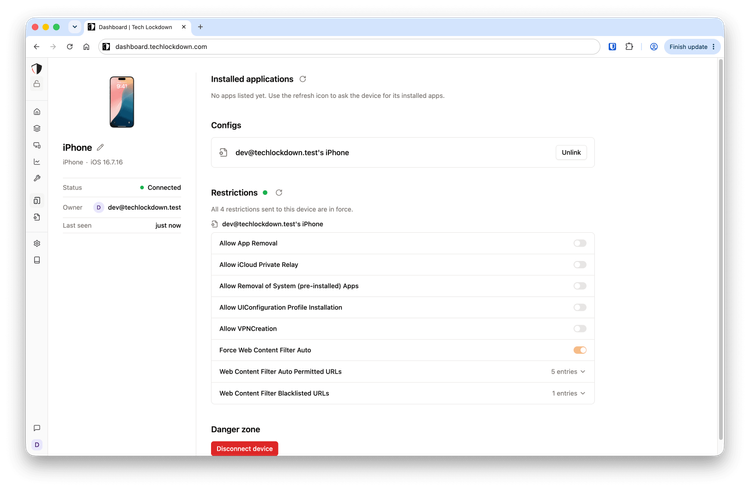Click the green Restrictions status dot

265,192
